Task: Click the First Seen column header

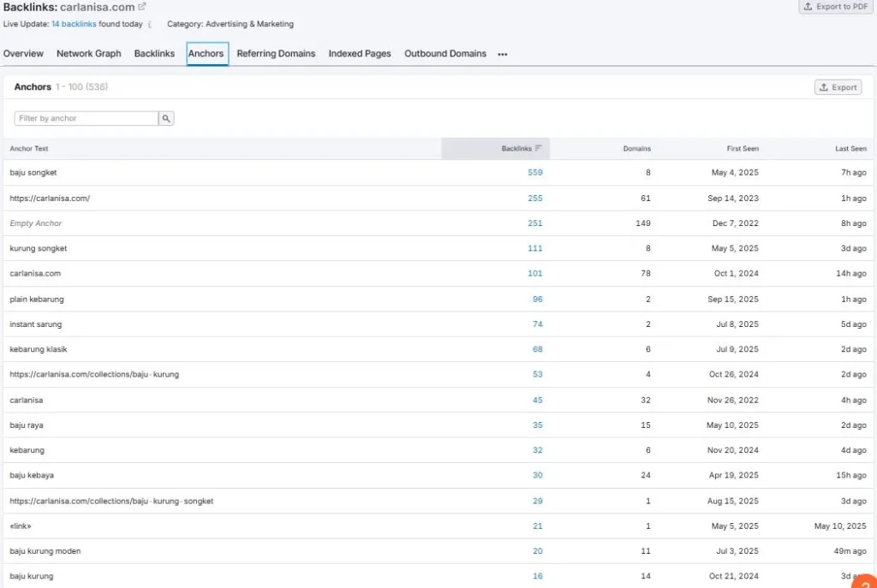Action: [743, 148]
